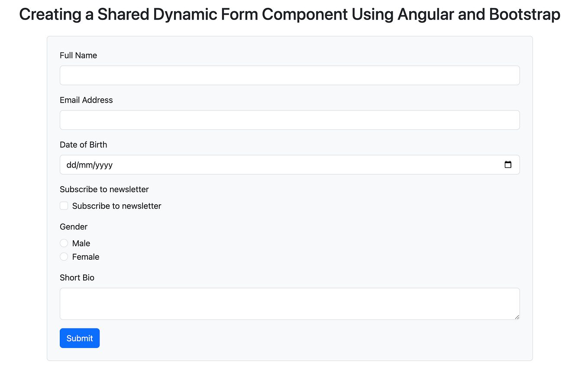Click the blue Submit button

[x=80, y=338]
